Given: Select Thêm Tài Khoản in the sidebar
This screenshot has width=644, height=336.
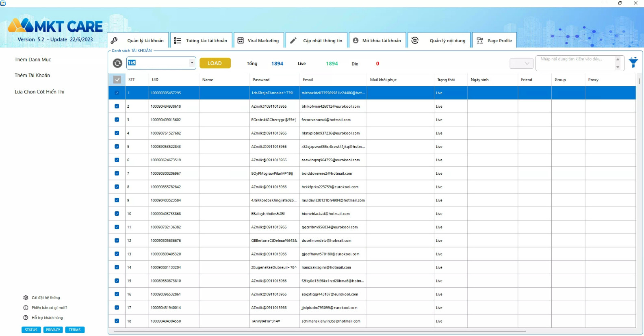Looking at the screenshot, I should click(33, 76).
